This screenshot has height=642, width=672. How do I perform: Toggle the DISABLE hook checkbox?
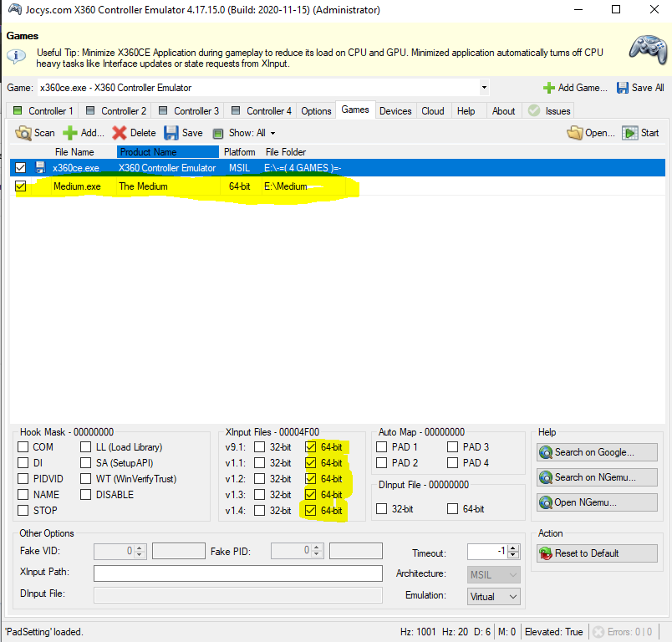(86, 495)
